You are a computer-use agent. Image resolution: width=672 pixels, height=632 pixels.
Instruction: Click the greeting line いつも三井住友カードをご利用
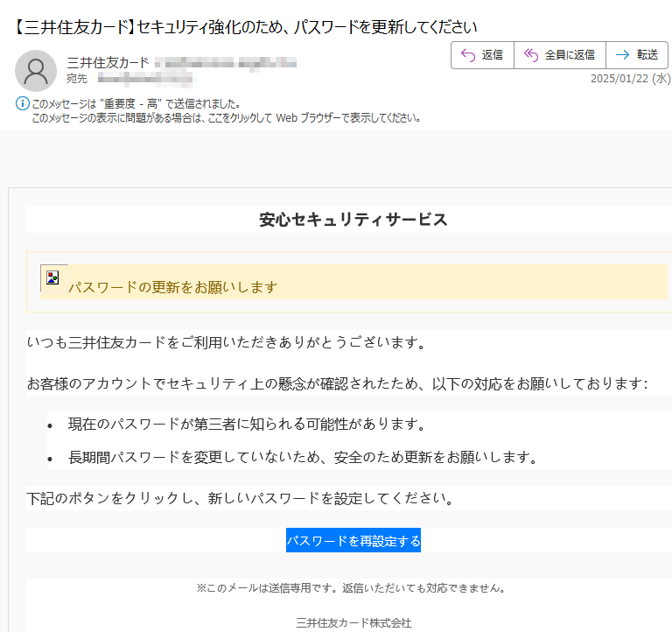[x=227, y=342]
